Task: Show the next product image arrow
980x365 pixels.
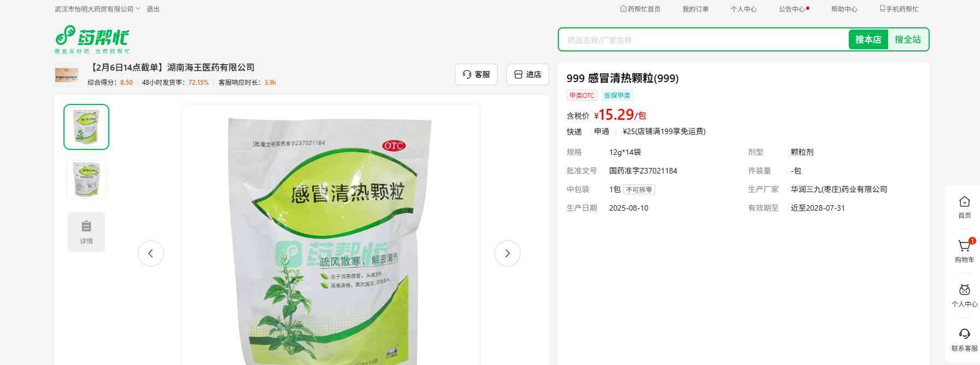Action: point(507,253)
